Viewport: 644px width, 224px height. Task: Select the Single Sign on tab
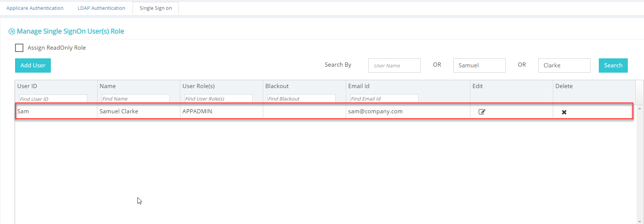(x=156, y=8)
